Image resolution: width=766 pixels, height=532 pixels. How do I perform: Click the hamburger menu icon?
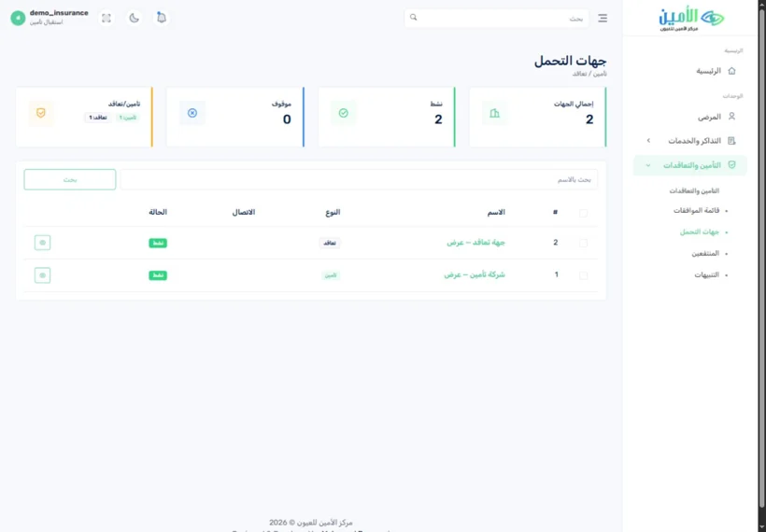603,18
